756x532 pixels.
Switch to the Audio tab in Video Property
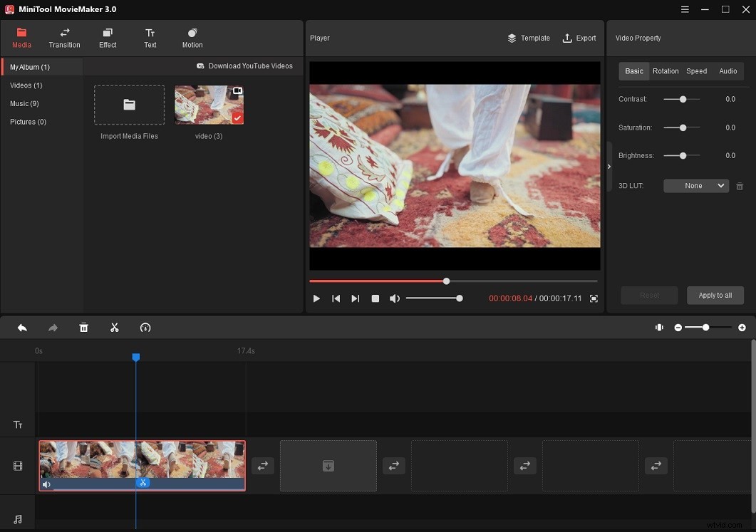tap(727, 71)
